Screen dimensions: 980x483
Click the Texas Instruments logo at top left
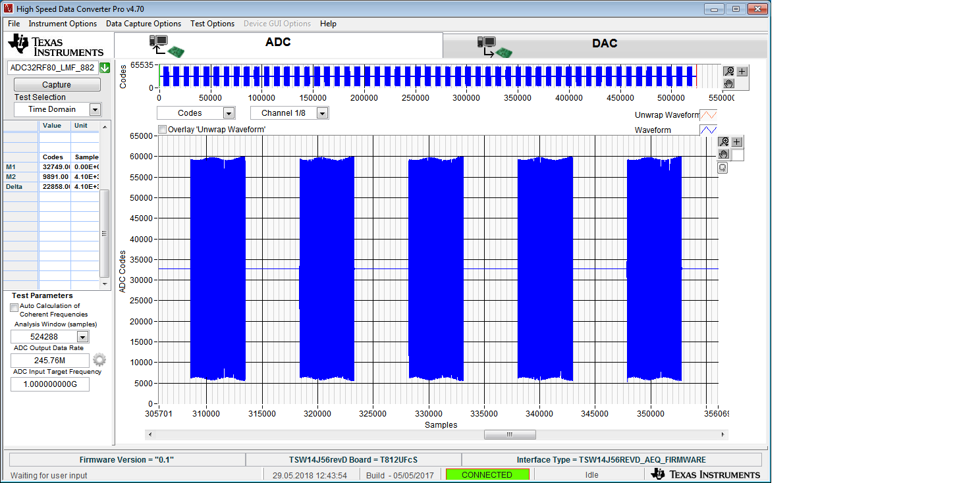point(56,46)
